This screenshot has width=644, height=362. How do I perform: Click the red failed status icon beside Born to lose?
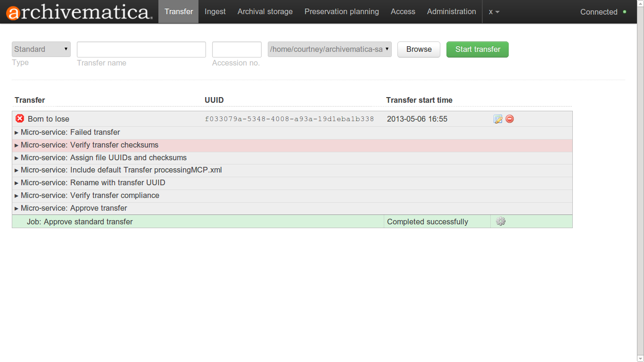pos(20,119)
